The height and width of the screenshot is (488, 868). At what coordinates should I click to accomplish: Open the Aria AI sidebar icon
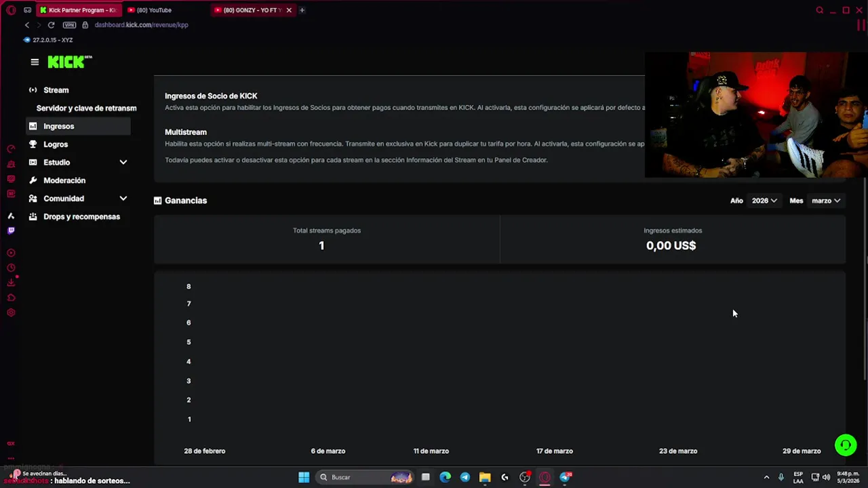click(x=11, y=216)
